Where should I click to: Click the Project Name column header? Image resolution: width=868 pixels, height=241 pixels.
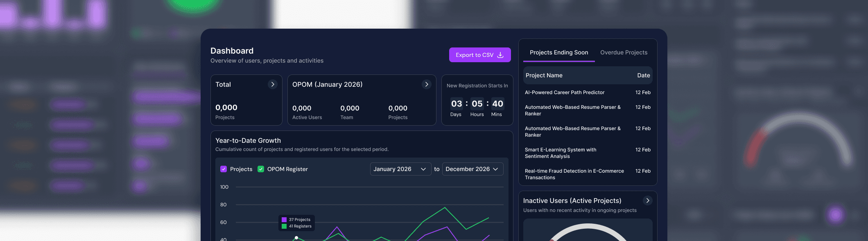(544, 75)
